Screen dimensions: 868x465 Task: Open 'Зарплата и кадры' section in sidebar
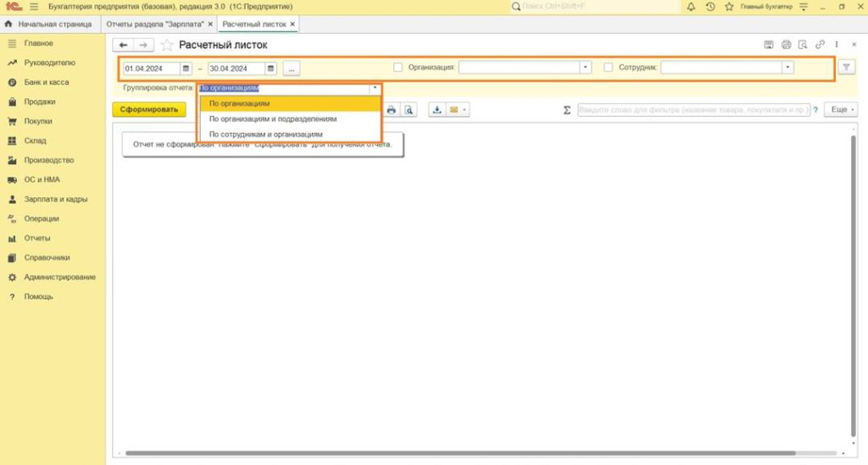[55, 199]
